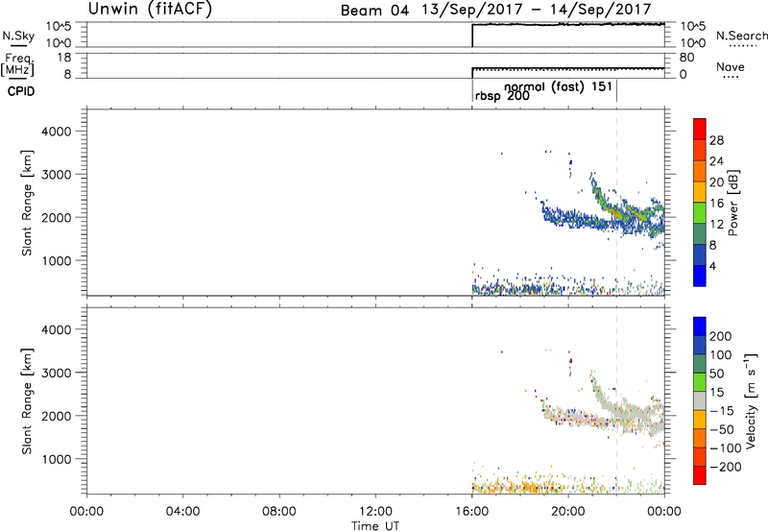Click the blue bottom of the Power color bar
The image size is (768, 532).
700,276
